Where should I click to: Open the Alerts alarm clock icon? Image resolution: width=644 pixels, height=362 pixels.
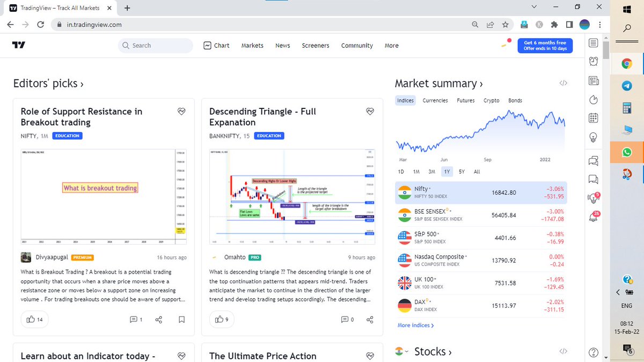(593, 62)
